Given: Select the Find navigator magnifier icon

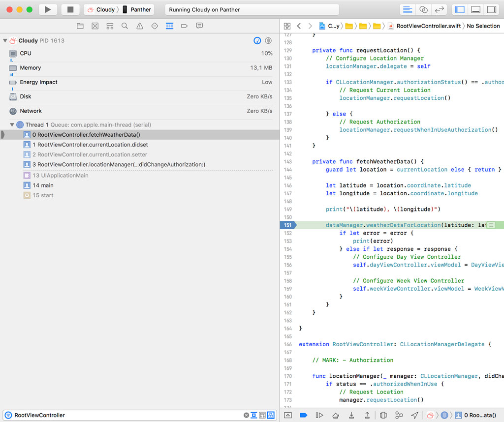Looking at the screenshot, I should coord(125,26).
